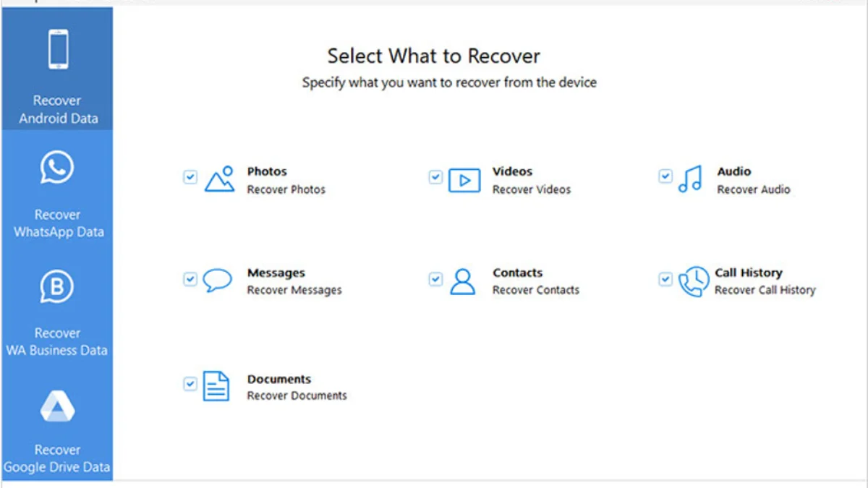
Task: Uncheck the Photos checkbox
Action: 190,177
